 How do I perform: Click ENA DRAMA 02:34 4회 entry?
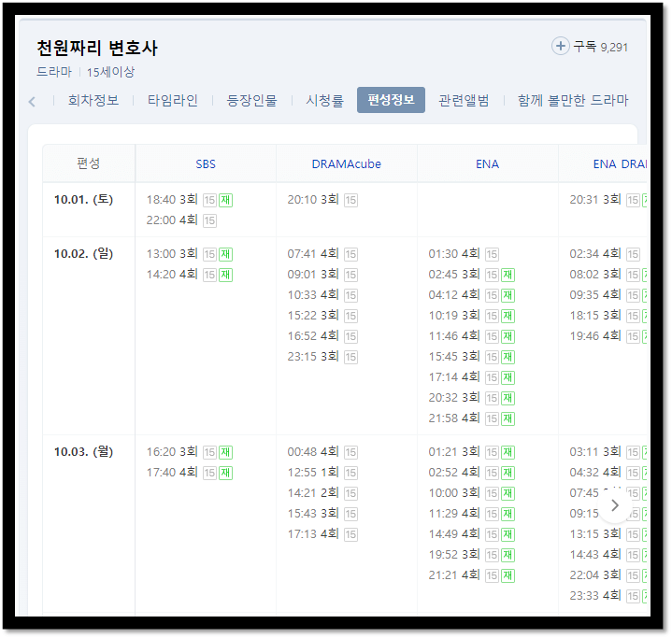tap(605, 254)
